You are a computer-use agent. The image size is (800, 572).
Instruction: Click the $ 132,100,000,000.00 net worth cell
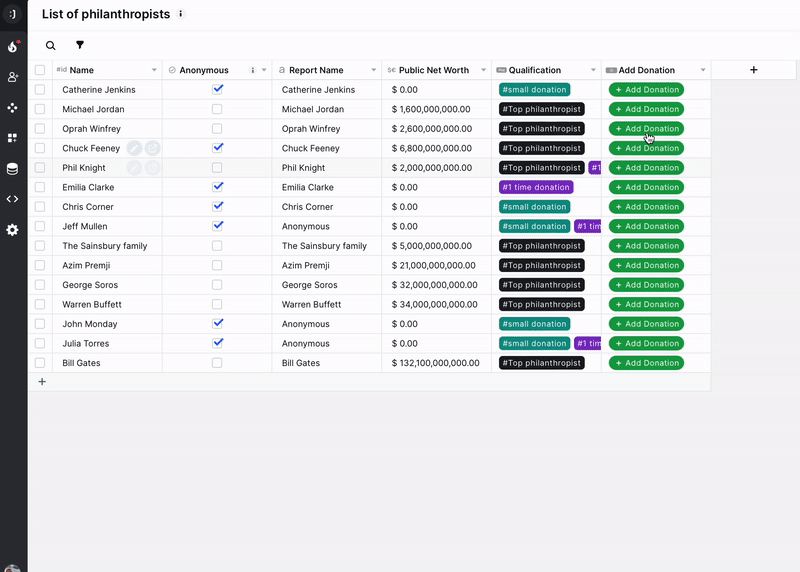(436, 363)
